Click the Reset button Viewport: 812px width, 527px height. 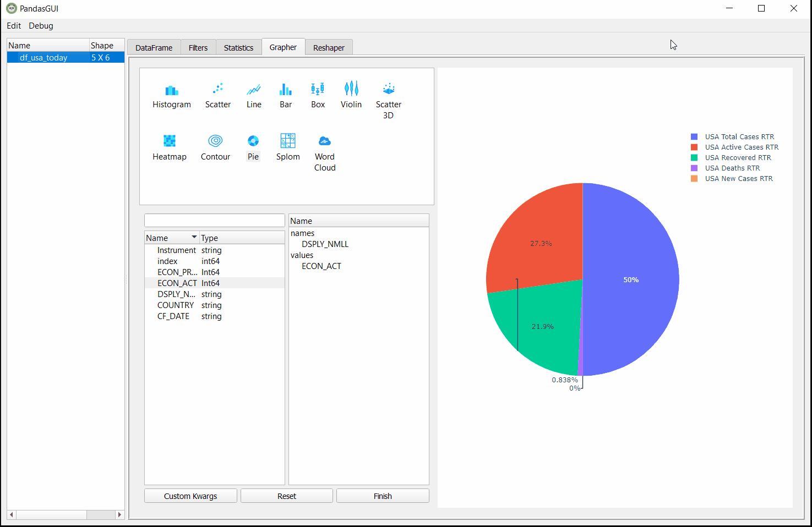286,496
